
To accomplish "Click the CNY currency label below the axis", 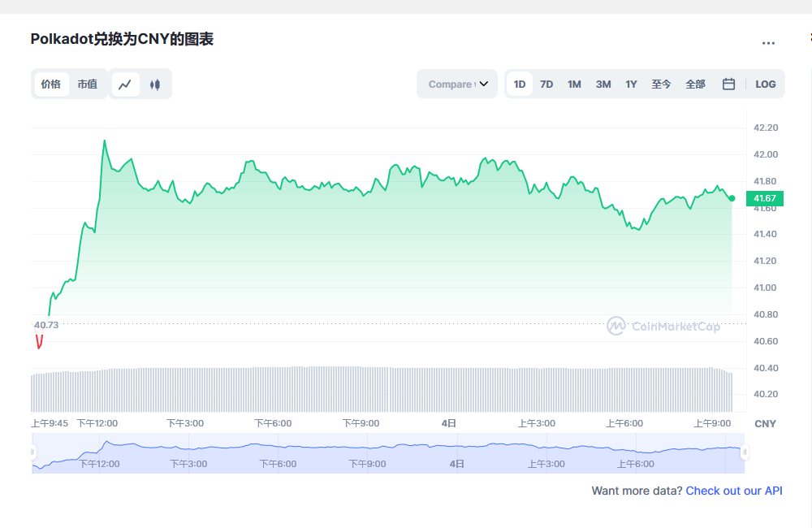I will (x=766, y=424).
